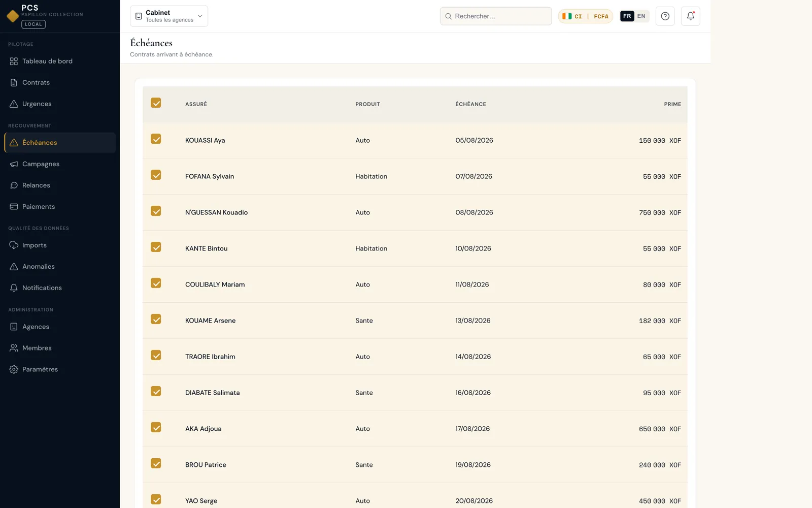
Task: Click the name TRAORE Ibrahim
Action: coord(210,357)
